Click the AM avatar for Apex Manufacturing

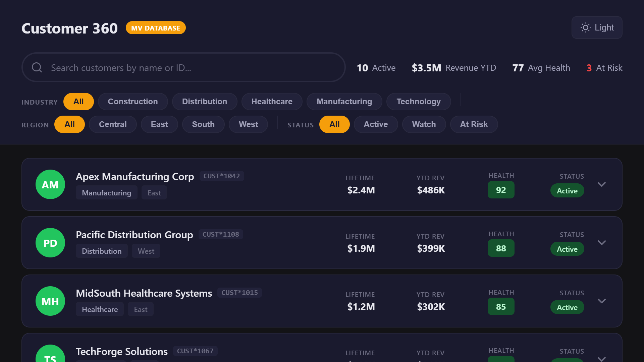50,184
